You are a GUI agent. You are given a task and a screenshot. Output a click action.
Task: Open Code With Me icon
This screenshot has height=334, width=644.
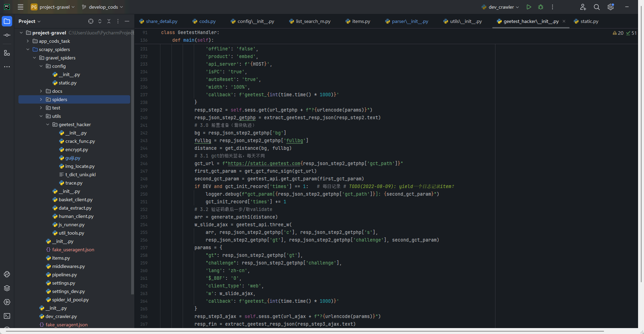pyautogui.click(x=583, y=7)
